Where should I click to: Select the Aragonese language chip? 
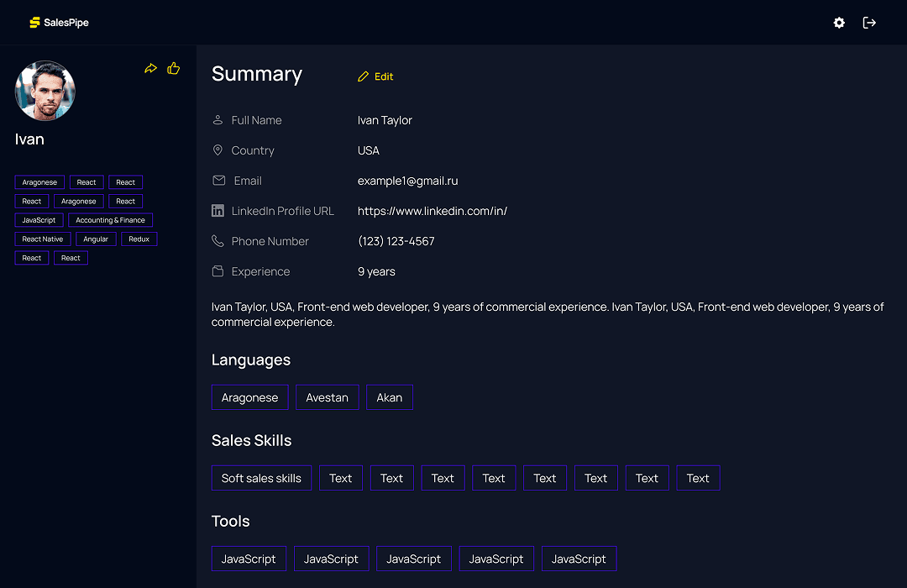249,396
